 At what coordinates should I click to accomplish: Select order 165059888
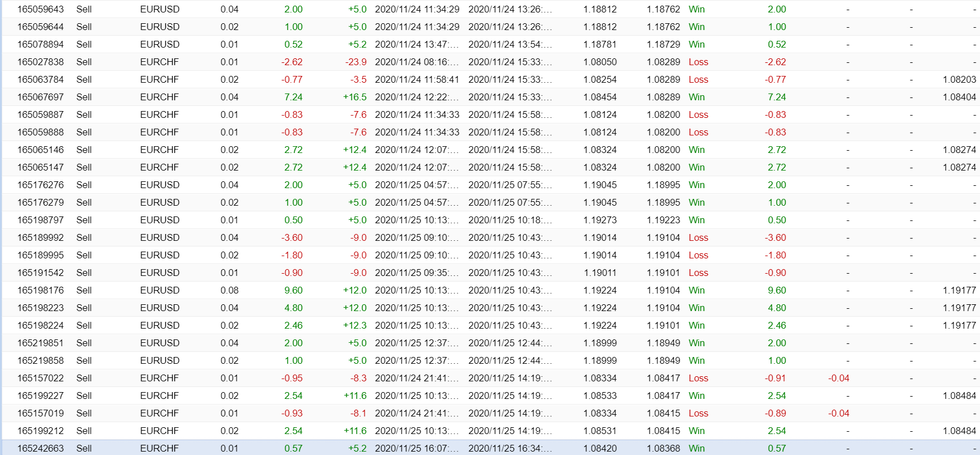click(x=40, y=132)
